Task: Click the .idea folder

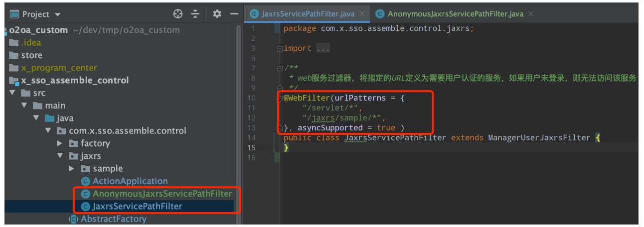Action: 31,43
